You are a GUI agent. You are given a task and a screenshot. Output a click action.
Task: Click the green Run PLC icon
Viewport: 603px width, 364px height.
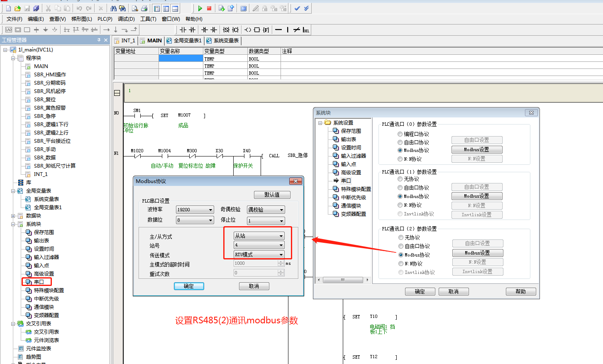(200, 8)
